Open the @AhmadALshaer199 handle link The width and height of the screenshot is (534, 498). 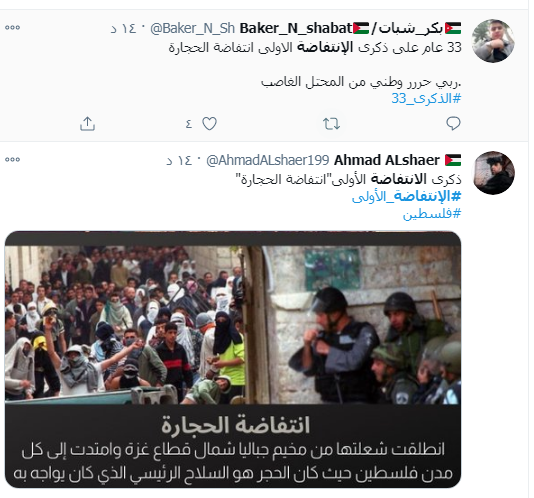268,160
